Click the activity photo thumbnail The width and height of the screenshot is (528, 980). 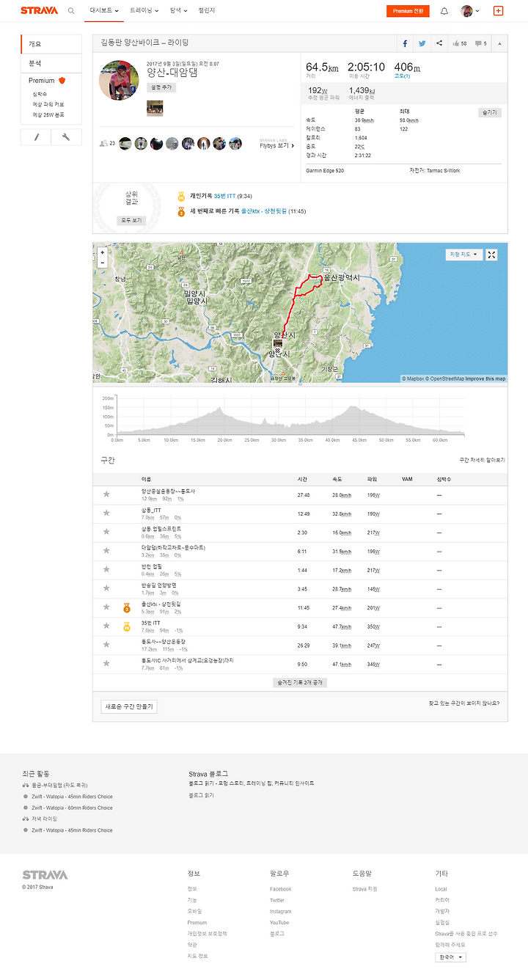click(x=155, y=108)
